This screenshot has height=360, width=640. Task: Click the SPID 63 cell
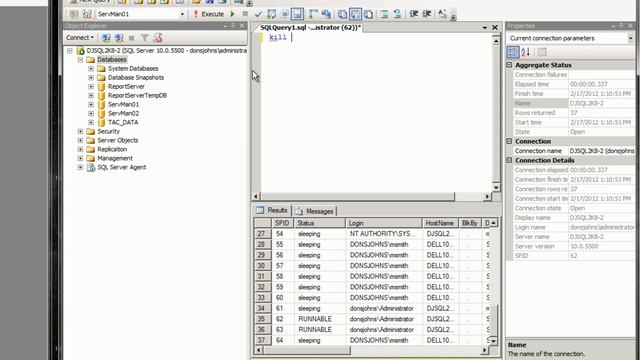click(x=282, y=329)
